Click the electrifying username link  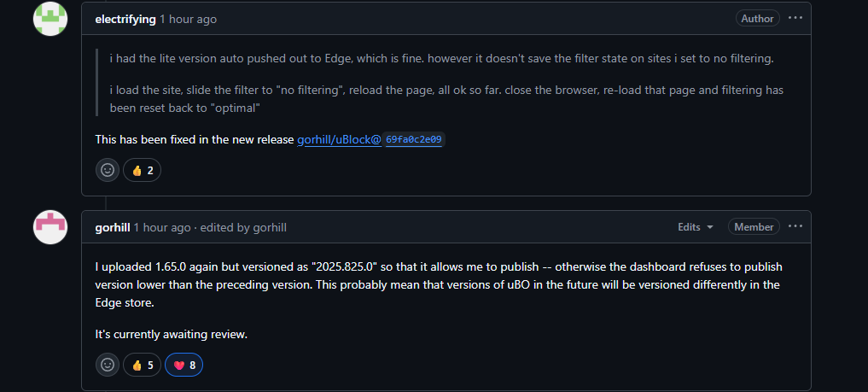click(125, 19)
